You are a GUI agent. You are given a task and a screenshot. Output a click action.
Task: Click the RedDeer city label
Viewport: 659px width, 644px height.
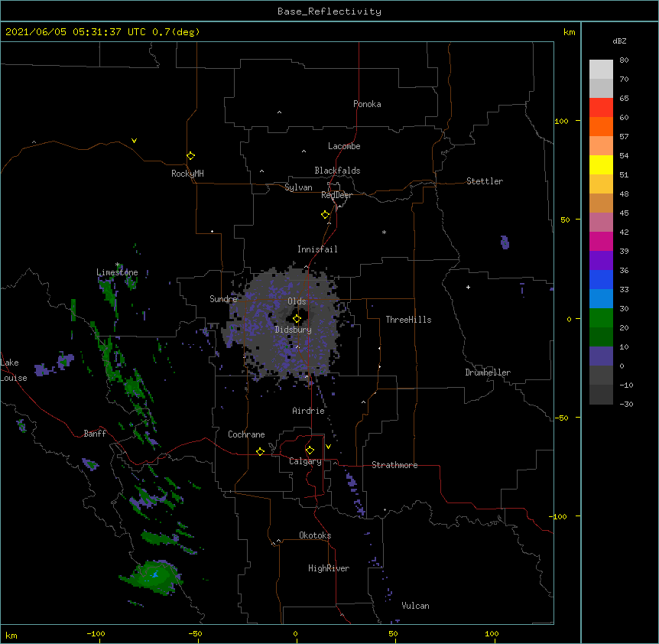coord(336,195)
